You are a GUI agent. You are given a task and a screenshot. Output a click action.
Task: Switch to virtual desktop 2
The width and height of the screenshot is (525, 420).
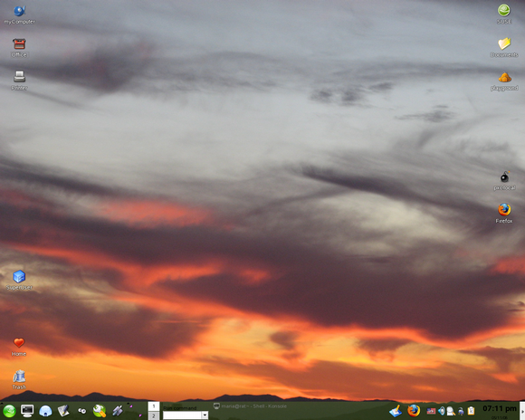tap(154, 415)
